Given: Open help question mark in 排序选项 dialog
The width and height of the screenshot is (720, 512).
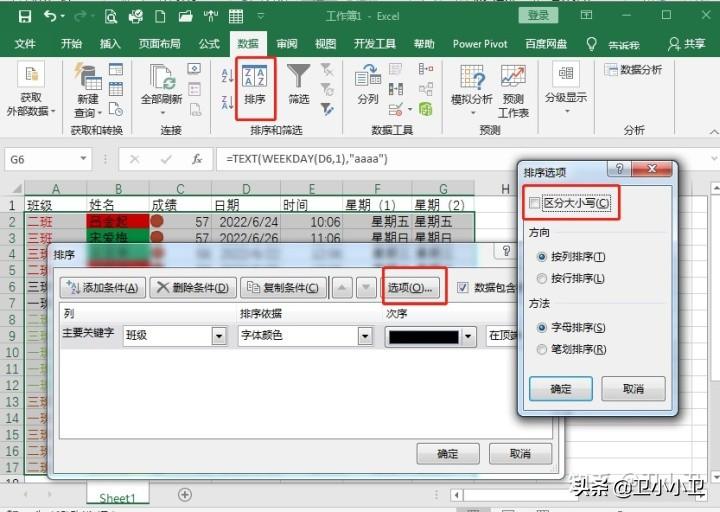Looking at the screenshot, I should 619,169.
